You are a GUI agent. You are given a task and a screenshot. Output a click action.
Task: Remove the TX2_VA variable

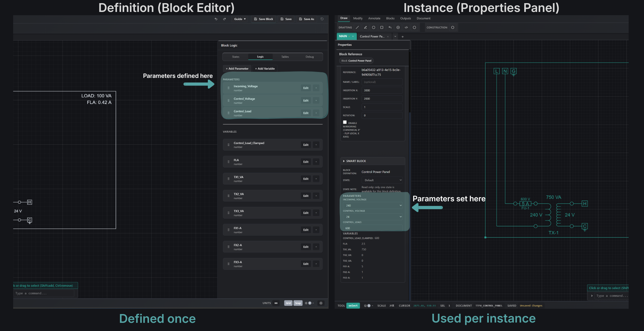tap(316, 196)
